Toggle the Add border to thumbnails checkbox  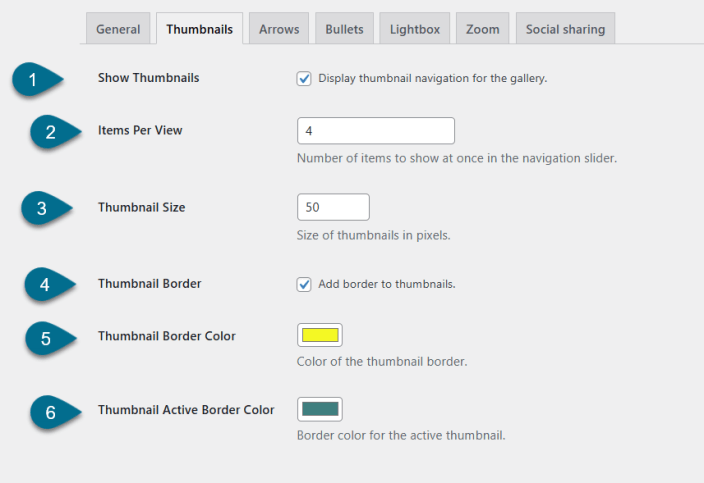pos(304,284)
